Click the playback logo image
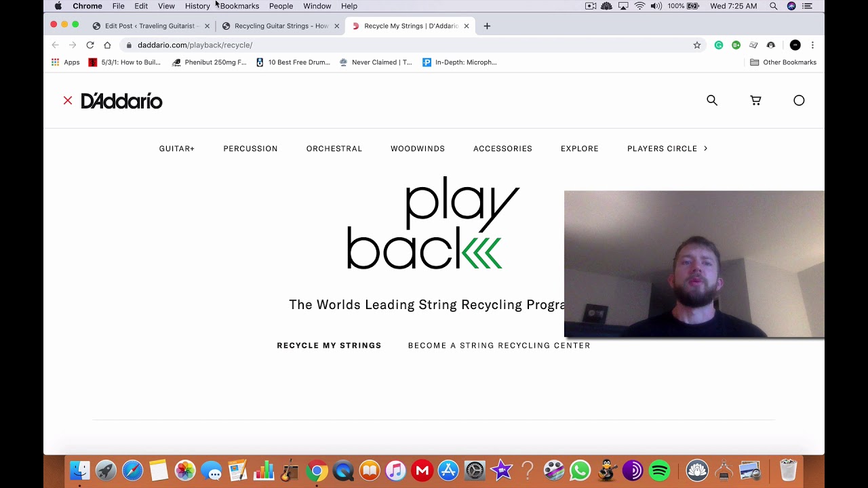Image resolution: width=868 pixels, height=488 pixels. pyautogui.click(x=433, y=223)
